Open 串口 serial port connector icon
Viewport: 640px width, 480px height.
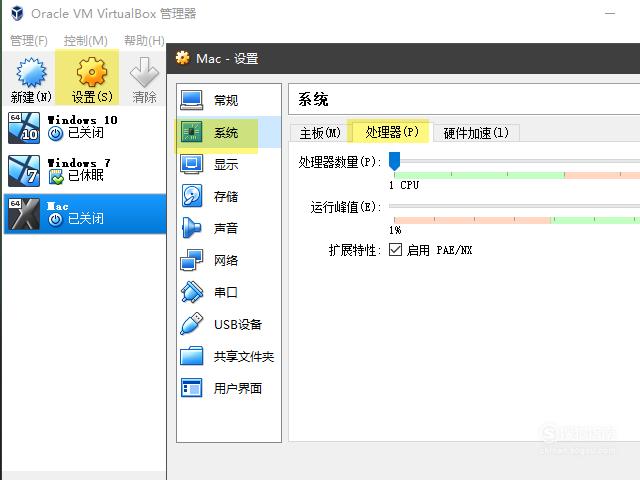(191, 292)
